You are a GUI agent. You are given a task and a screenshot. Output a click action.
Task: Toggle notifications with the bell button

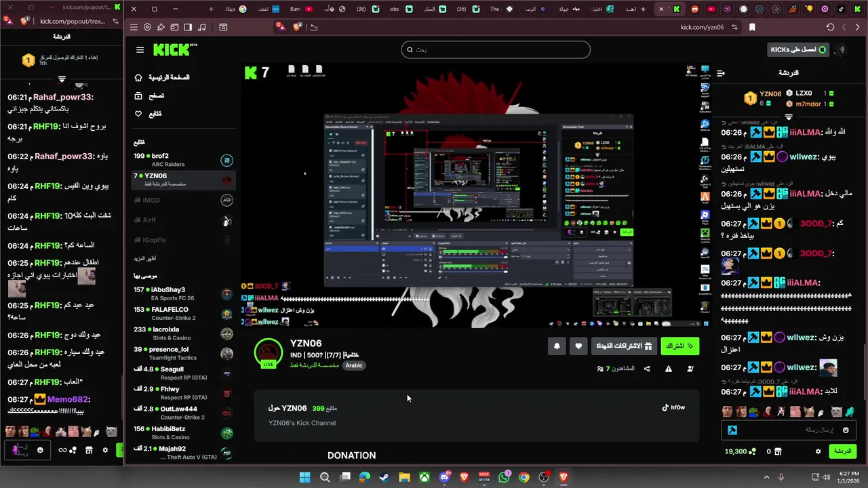tap(557, 346)
